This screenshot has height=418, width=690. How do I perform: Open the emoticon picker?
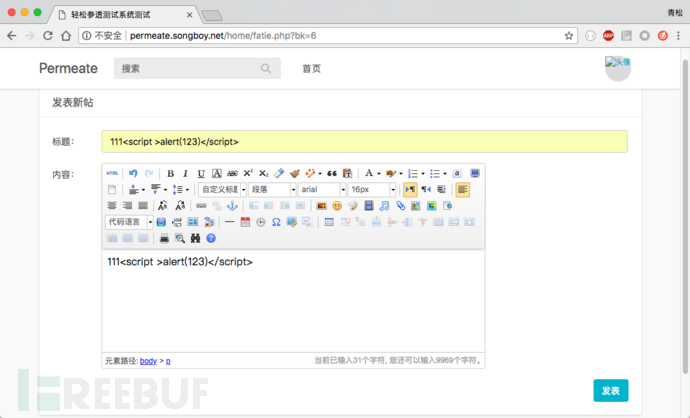click(x=337, y=205)
